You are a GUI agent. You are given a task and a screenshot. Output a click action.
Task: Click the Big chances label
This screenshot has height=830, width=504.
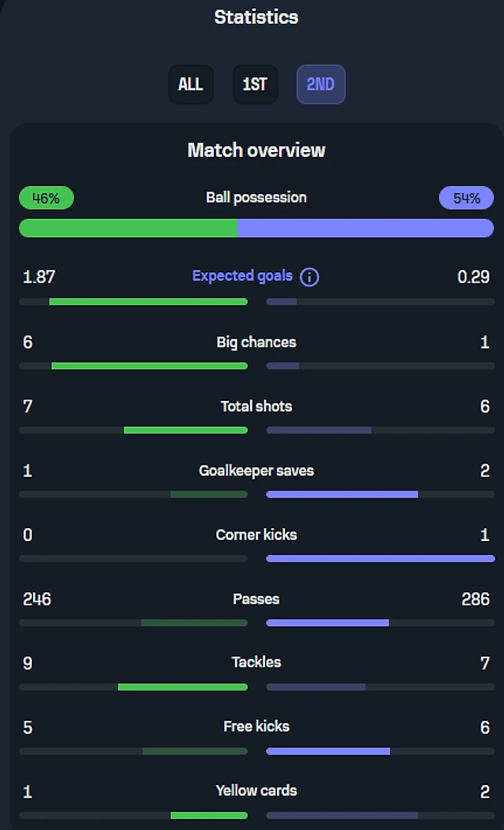point(256,342)
